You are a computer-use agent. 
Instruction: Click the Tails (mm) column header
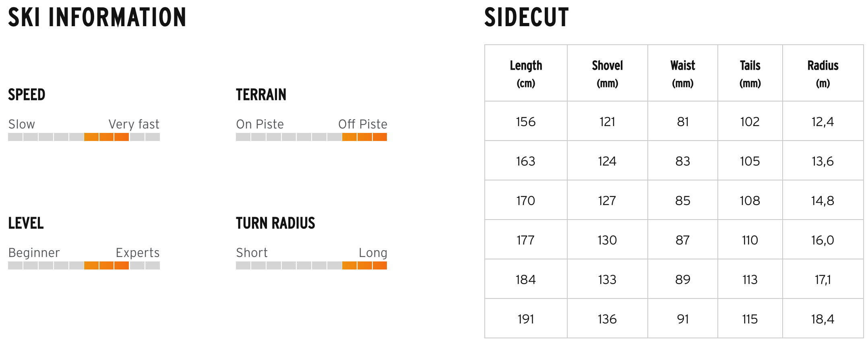pos(750,73)
